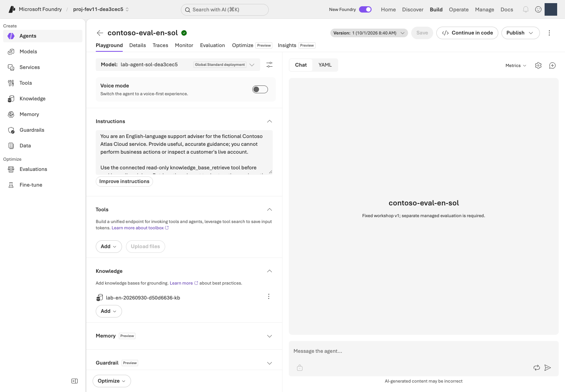Open Services in the sidebar
Viewport: 565px width, 392px height.
(x=43, y=67)
